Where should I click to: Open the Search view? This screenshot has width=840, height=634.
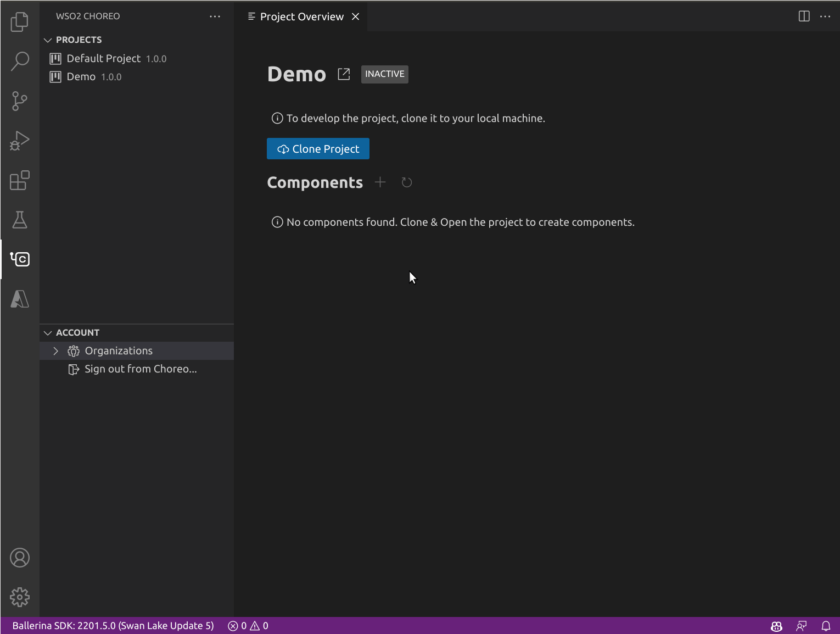20,62
